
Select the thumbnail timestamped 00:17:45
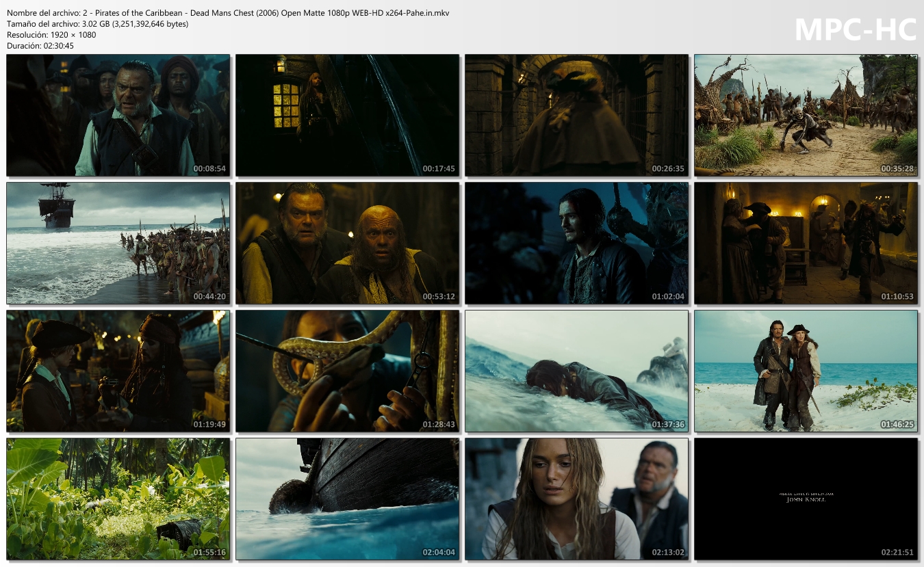pyautogui.click(x=347, y=116)
